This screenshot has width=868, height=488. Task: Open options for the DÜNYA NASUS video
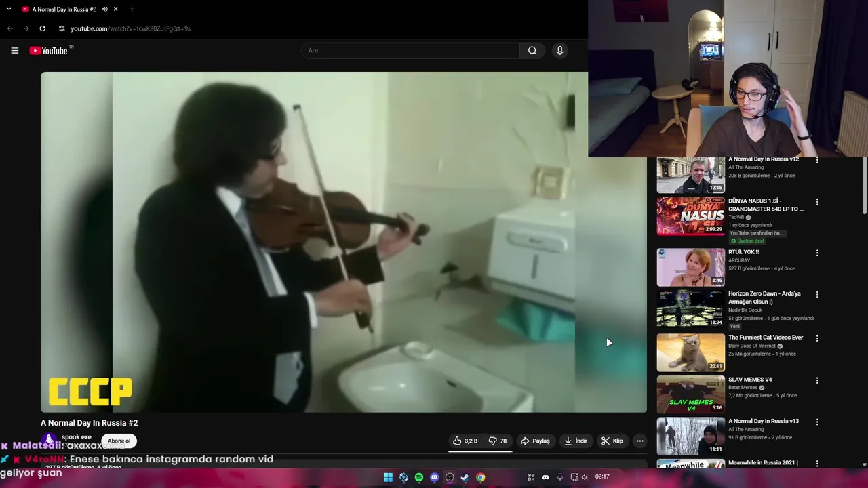(x=817, y=202)
